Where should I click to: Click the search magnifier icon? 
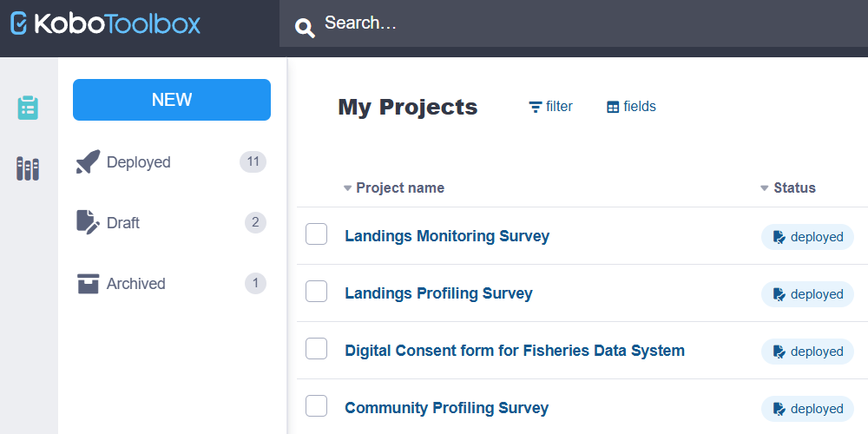(x=305, y=28)
